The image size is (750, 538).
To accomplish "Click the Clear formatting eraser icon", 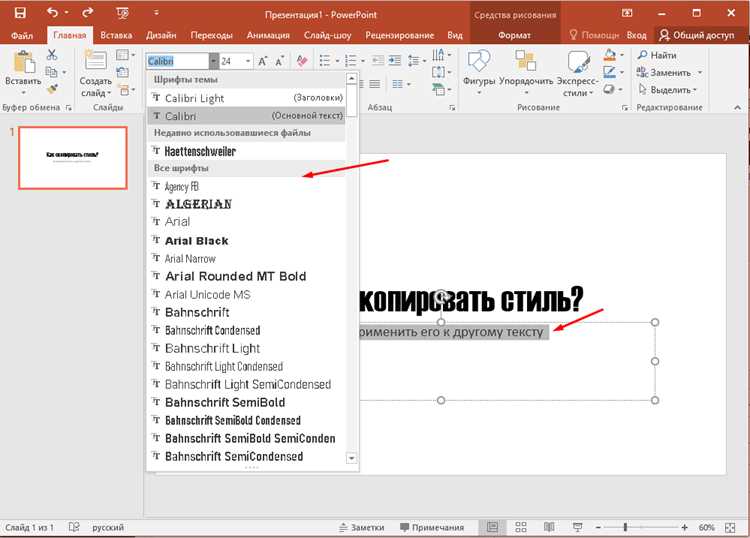I will point(302,61).
